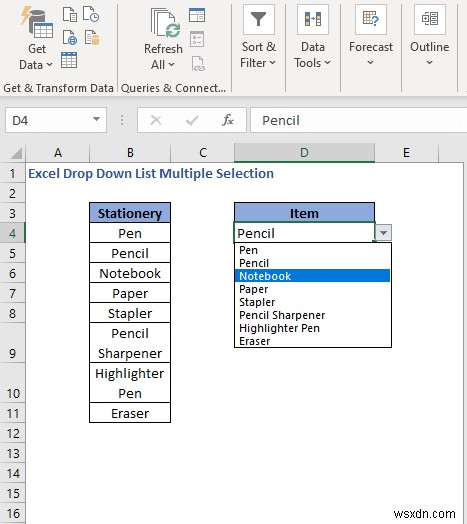Cancel the formula bar entry
This screenshot has height=524, width=467.
click(x=156, y=120)
